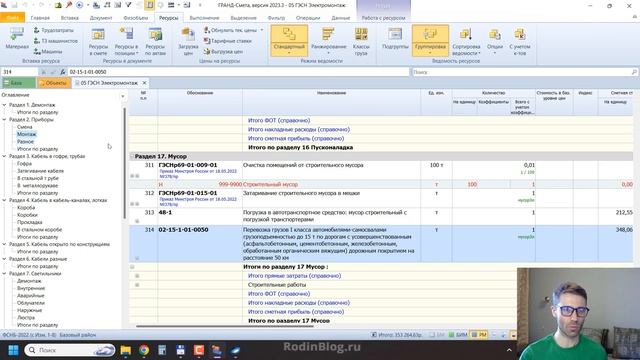
Task: Collapse Раздел 2. Приборы tree node
Action: (4, 120)
